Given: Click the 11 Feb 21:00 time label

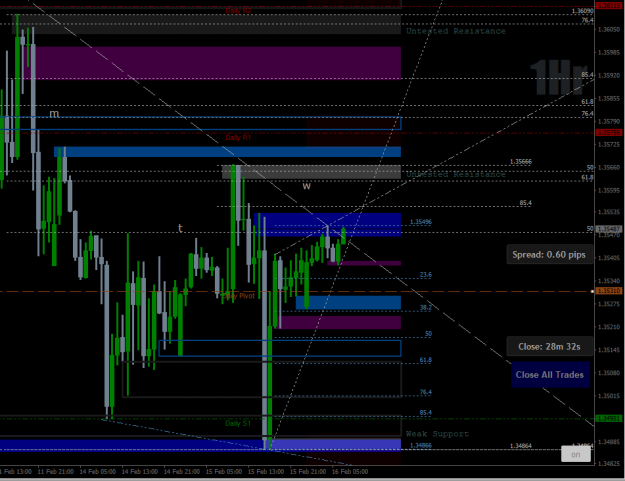Looking at the screenshot, I should 55,471.
